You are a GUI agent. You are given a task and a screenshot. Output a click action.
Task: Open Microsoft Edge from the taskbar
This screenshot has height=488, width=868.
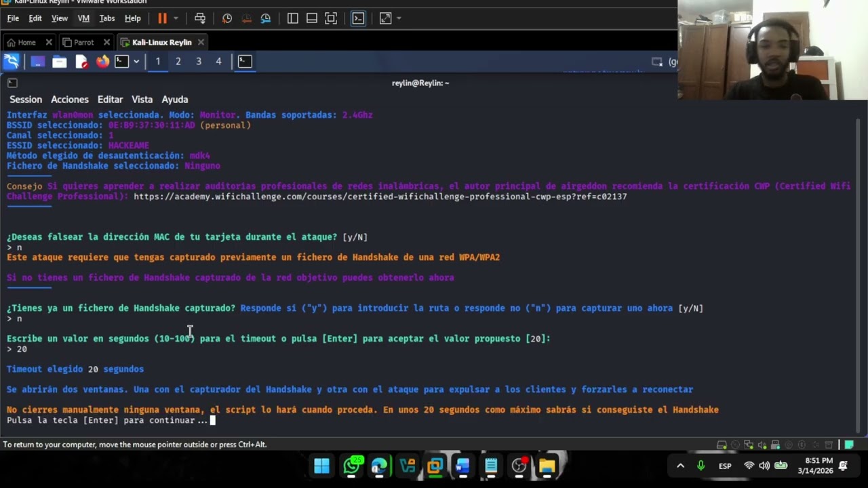[379, 466]
